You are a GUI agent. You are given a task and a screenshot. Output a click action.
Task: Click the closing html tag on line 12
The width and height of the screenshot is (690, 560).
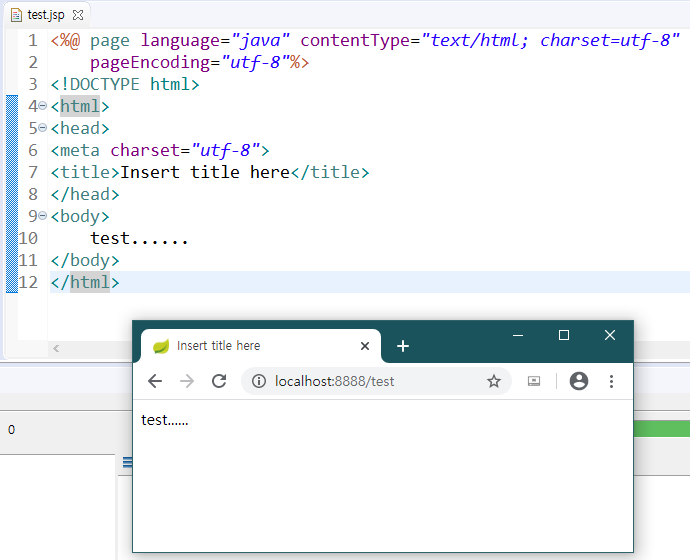click(85, 282)
